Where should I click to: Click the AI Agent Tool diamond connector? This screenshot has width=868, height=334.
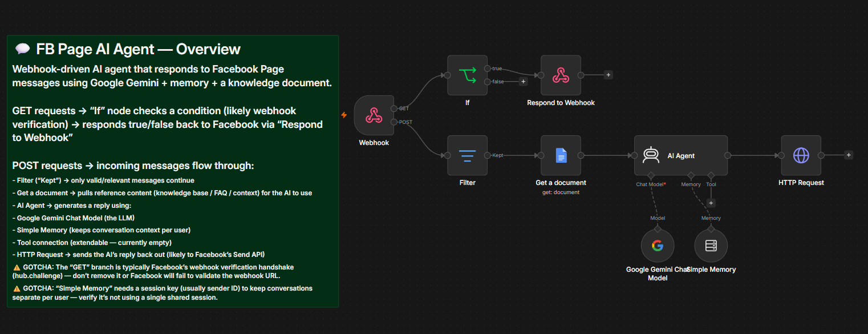pyautogui.click(x=711, y=175)
